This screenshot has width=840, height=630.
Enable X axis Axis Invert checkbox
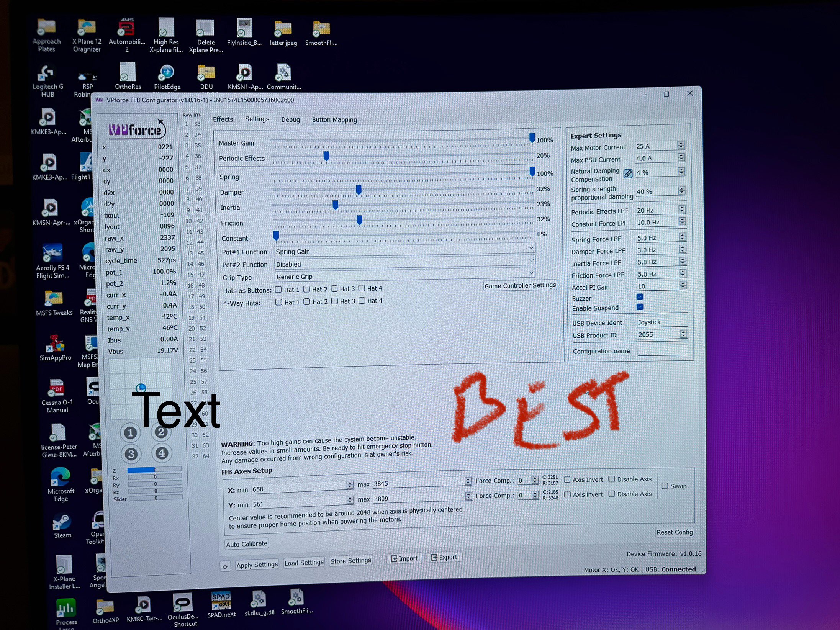coord(567,479)
